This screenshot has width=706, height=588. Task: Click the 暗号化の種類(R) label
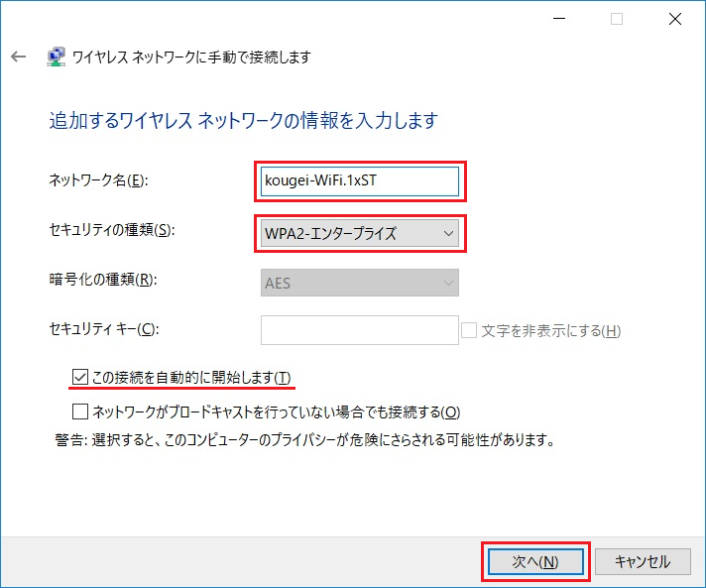(x=103, y=280)
